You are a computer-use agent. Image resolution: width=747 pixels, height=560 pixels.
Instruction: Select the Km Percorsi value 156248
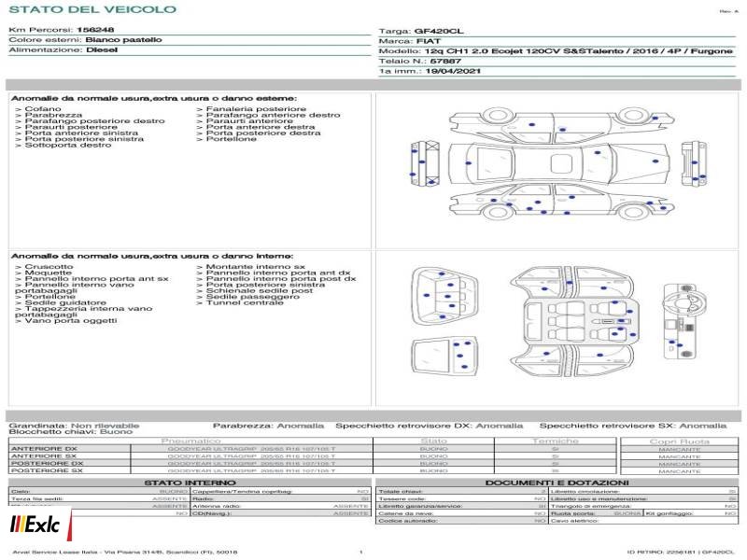[x=95, y=30]
